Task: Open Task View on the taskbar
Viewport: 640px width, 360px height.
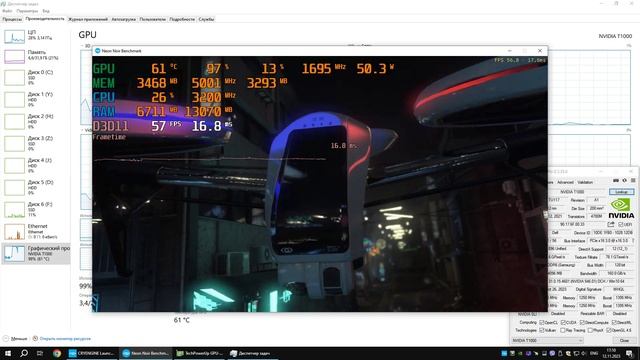Action: click(x=40, y=353)
